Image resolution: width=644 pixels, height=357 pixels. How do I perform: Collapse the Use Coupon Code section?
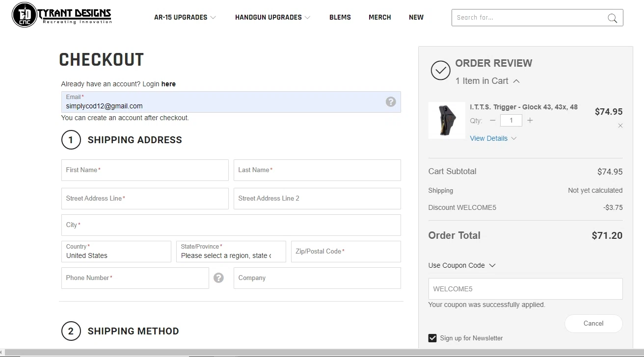462,265
